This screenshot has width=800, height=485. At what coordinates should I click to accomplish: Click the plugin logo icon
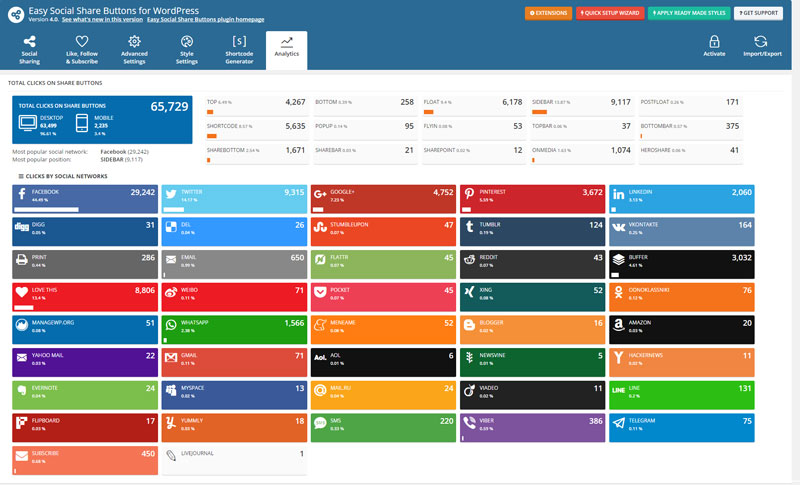(16, 14)
